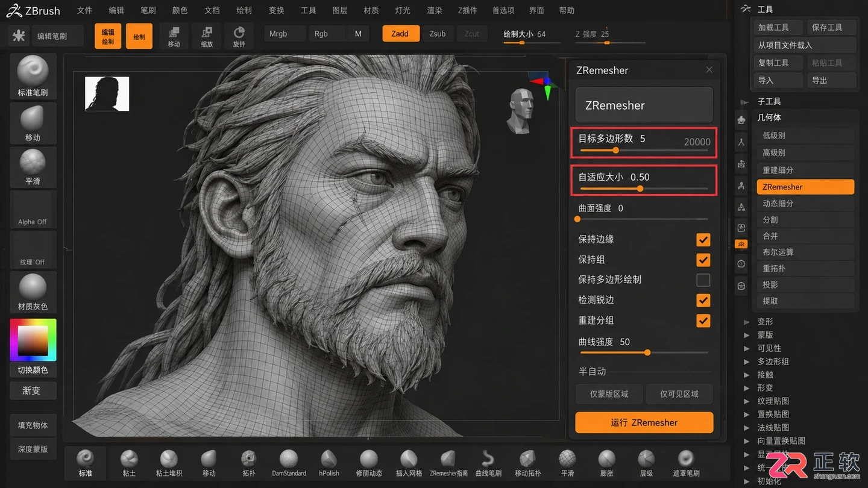Activate the 旋转 rotate tool in top toolbar
868x488 pixels.
tap(239, 36)
